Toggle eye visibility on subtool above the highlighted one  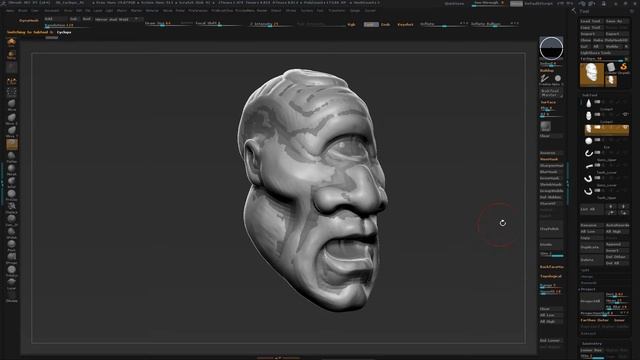click(625, 115)
